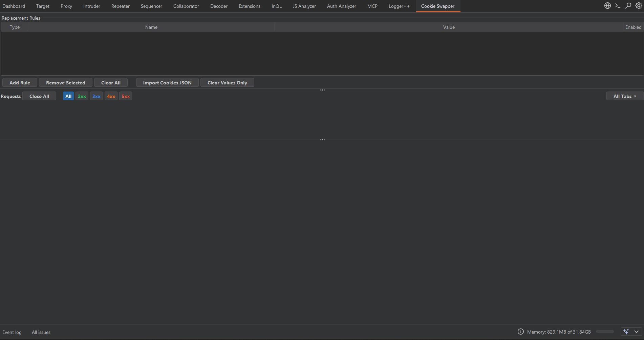Close all requests with Close All
Screen dimensions: 644x340
coord(39,96)
